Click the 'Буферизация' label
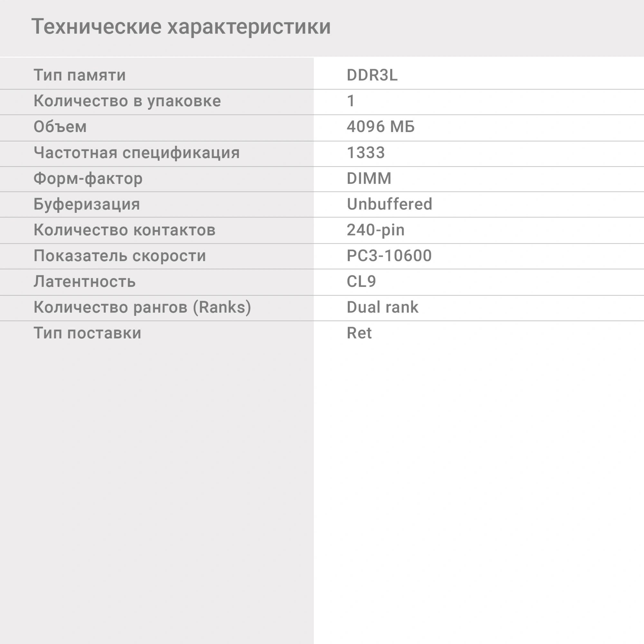Screen dimensions: 644x644 (x=87, y=204)
